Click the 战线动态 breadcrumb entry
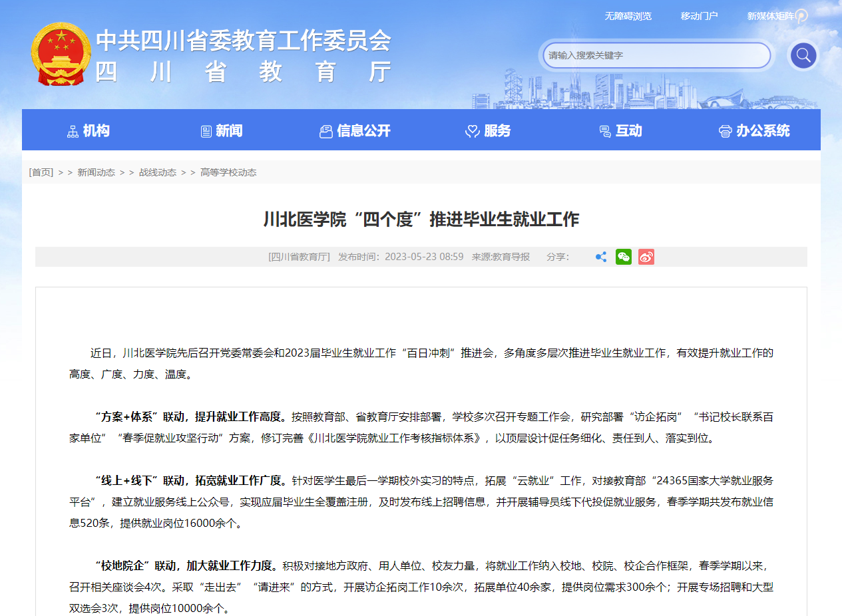Image resolution: width=842 pixels, height=616 pixels. click(x=158, y=172)
